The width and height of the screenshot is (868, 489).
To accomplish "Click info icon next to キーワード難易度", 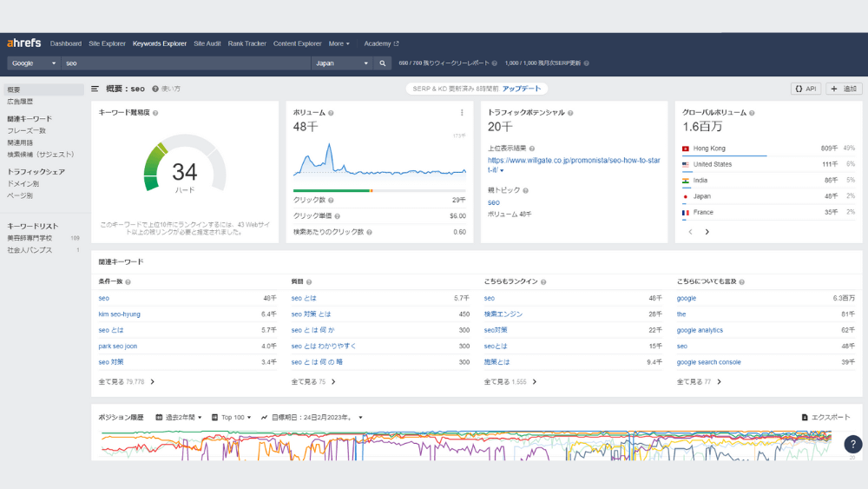I will coord(155,113).
